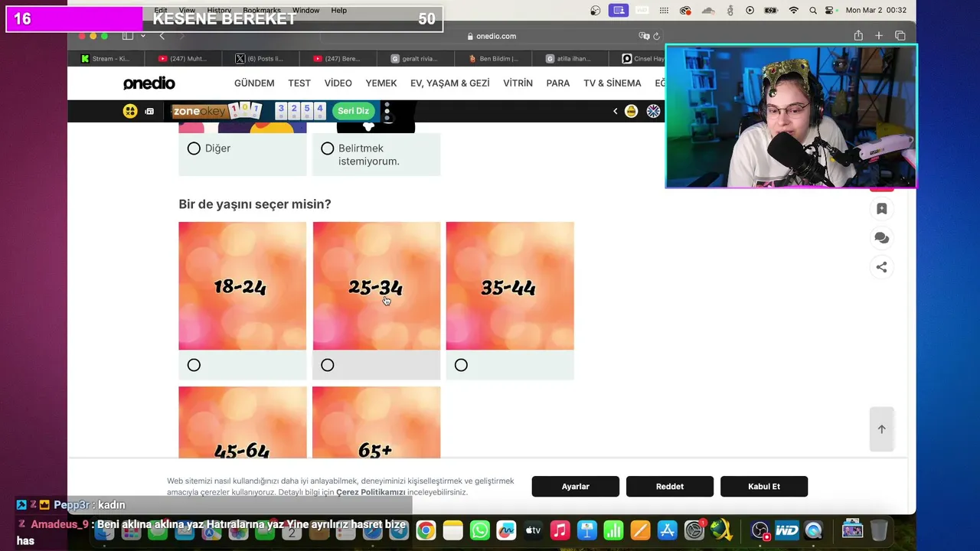980x551 pixels.
Task: Go back with the Safari back arrow
Action: point(162,36)
